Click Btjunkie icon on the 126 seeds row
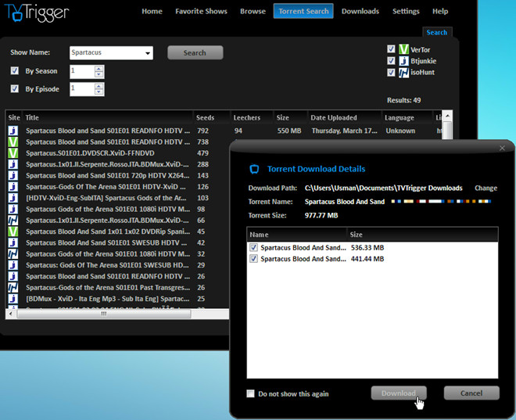Screen dimensions: 516x420 point(13,187)
